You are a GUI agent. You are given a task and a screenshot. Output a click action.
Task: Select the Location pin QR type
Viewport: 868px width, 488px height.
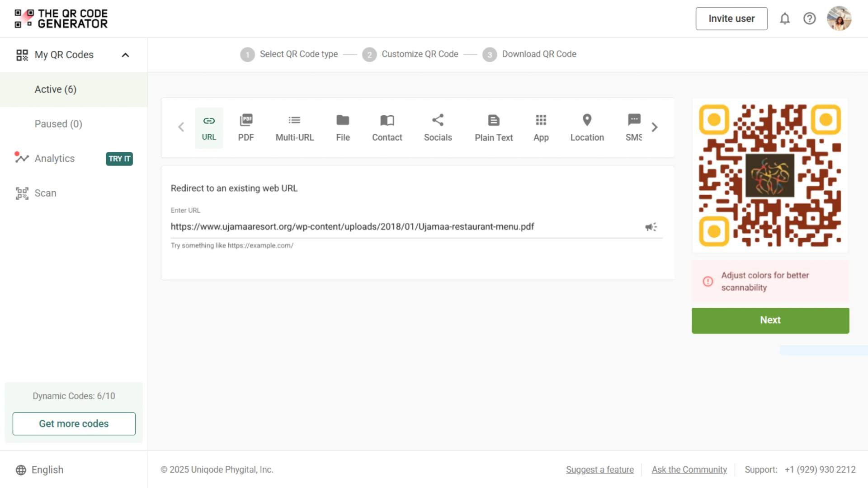pyautogui.click(x=587, y=127)
